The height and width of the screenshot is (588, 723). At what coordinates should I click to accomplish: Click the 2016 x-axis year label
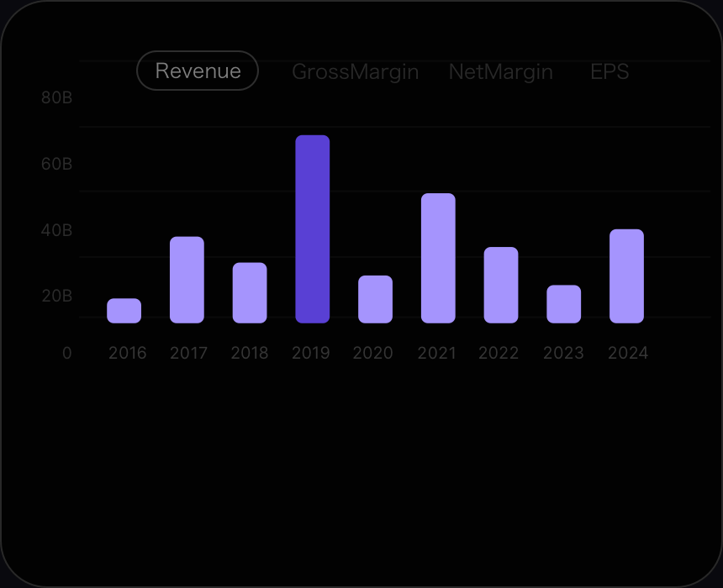tap(127, 353)
